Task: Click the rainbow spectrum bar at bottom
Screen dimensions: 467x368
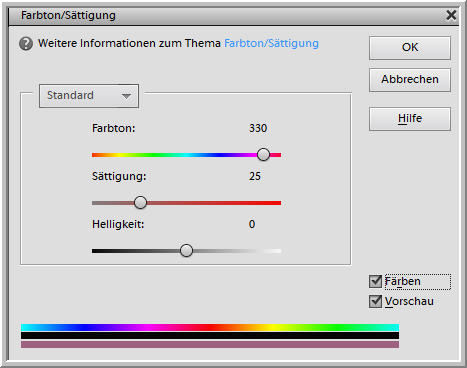Action: pos(210,327)
